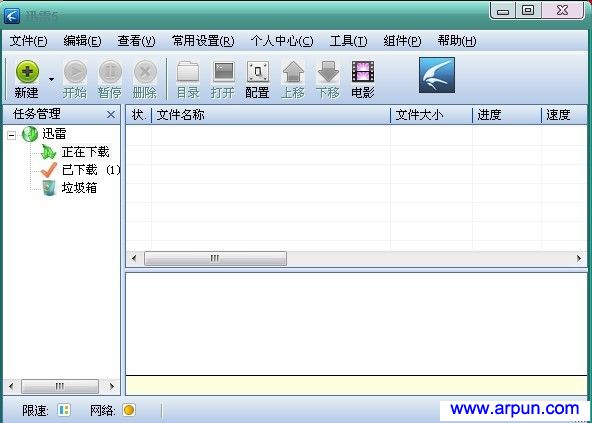Open the 常用设置(R) menu
This screenshot has height=423, width=592.
[x=203, y=41]
